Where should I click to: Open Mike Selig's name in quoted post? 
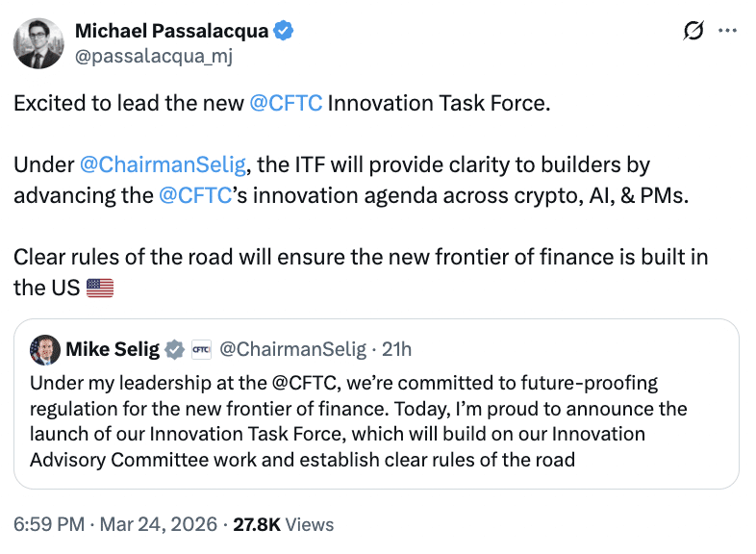(113, 348)
